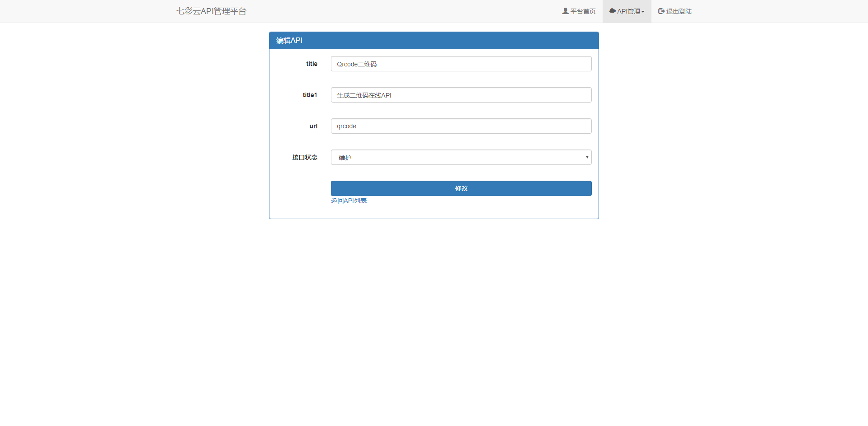Screen dimensions: 868x426
Task: Follow the 返回API列表 link
Action: [x=349, y=201]
